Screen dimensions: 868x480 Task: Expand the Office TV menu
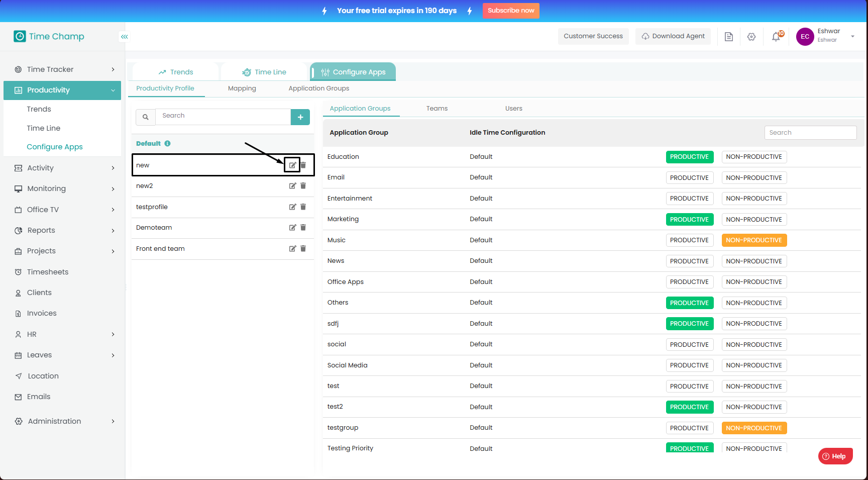[x=62, y=210]
